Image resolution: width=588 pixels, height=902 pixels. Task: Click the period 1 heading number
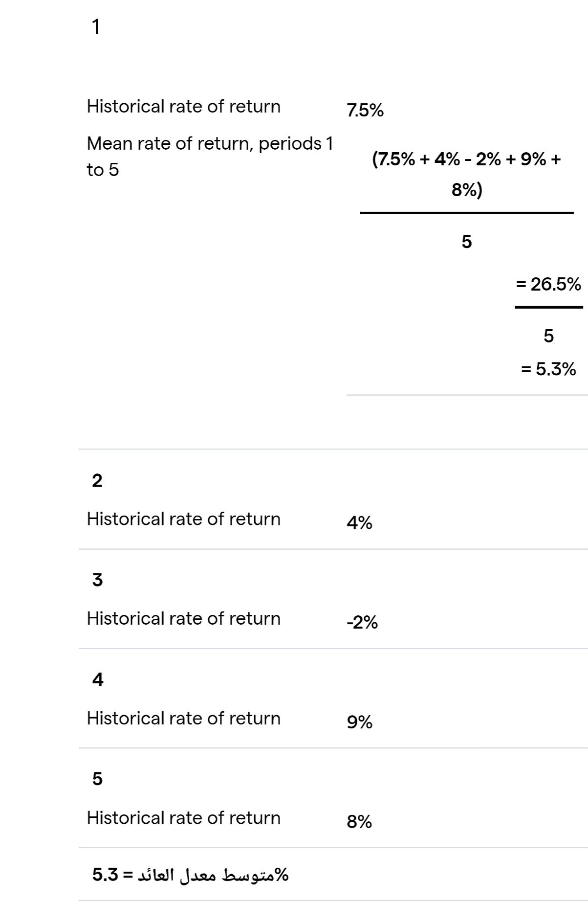96,27
